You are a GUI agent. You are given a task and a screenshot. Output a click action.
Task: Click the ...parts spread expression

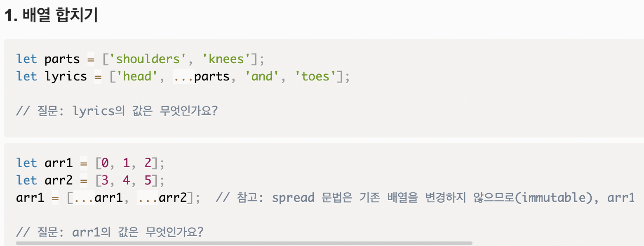click(x=201, y=76)
